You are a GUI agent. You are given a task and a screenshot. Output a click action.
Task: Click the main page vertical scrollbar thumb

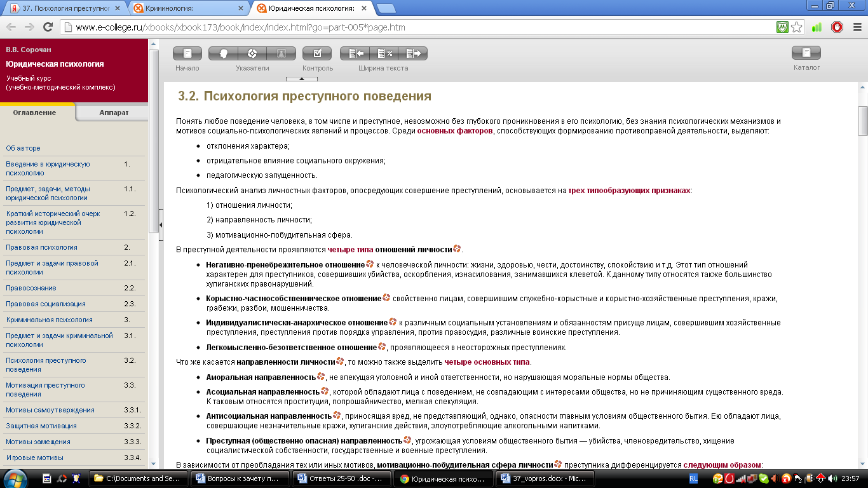tap(863, 121)
